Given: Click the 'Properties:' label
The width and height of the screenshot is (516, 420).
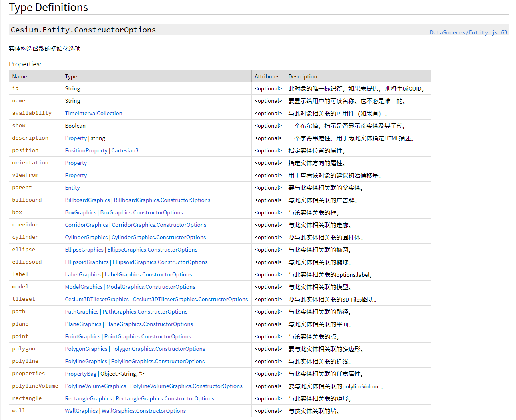Looking at the screenshot, I should [25, 64].
